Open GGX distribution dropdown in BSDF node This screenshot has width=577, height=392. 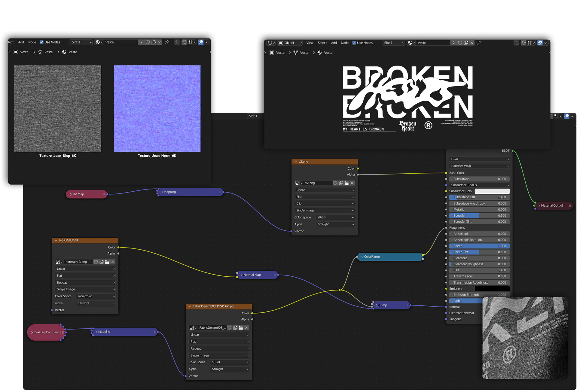pyautogui.click(x=479, y=159)
